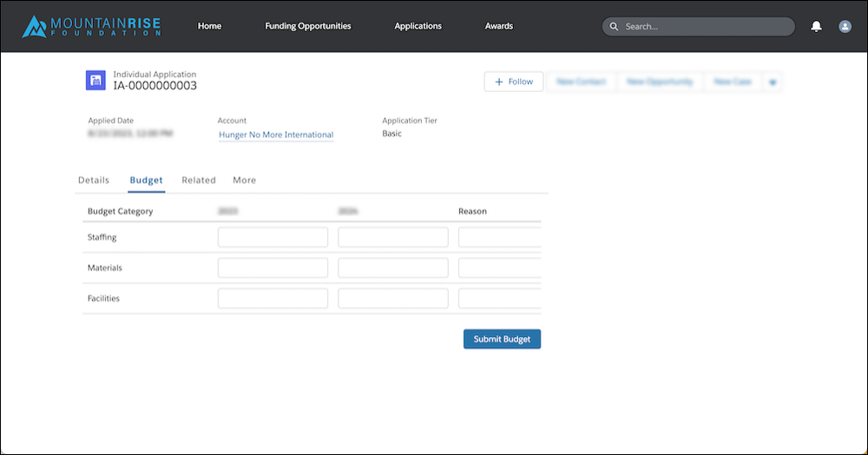Screen dimensions: 868x455
Task: Open the More tab
Action: 244,180
